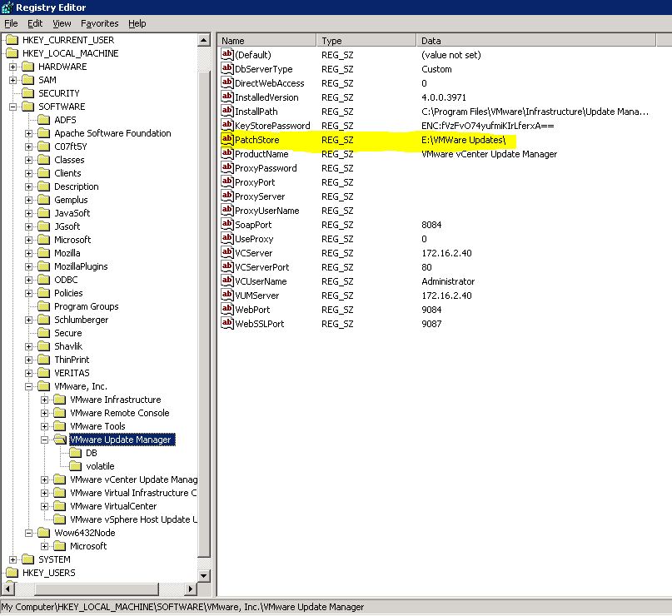The height and width of the screenshot is (616, 672).
Task: Select the VERITAS key
Action: (72, 373)
